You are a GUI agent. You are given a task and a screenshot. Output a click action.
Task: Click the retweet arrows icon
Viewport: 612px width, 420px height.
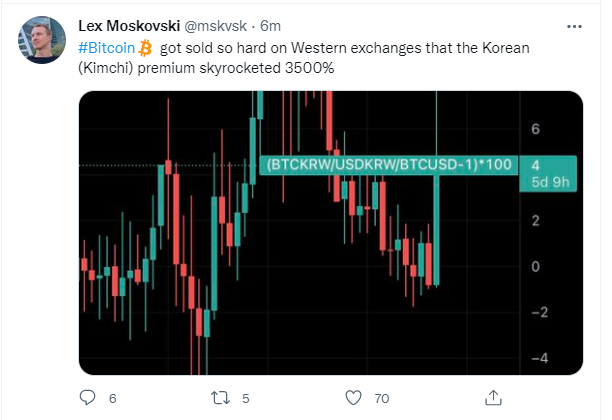pos(221,398)
